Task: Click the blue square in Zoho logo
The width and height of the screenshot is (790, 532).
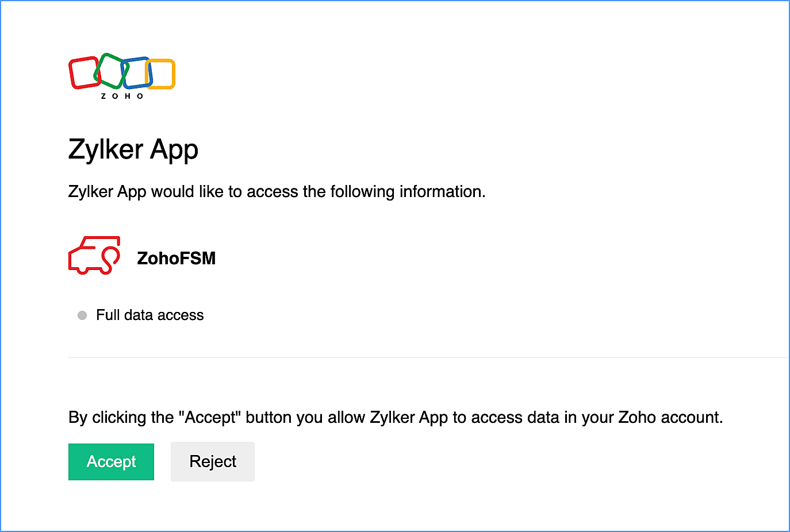Action: pos(135,73)
